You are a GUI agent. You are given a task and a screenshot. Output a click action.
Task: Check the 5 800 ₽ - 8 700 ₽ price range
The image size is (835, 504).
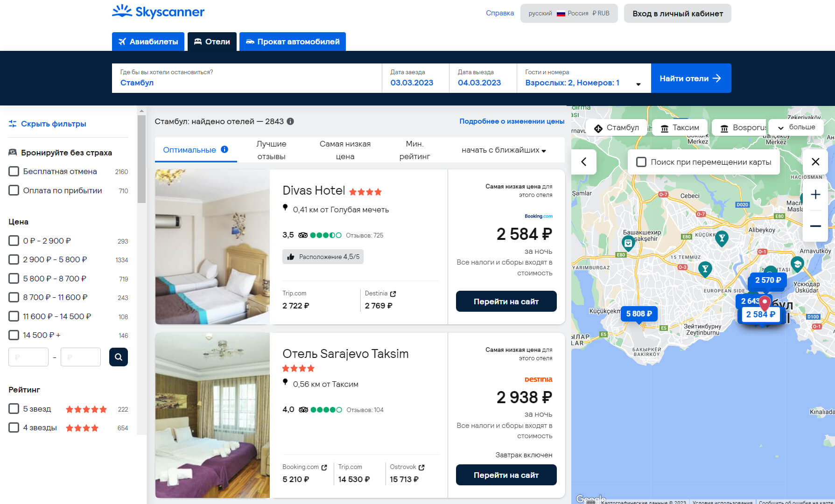[14, 279]
